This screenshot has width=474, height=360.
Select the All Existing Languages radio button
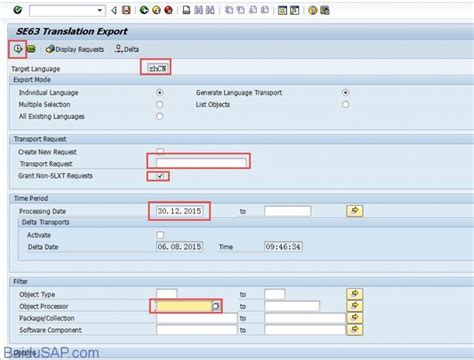click(160, 116)
